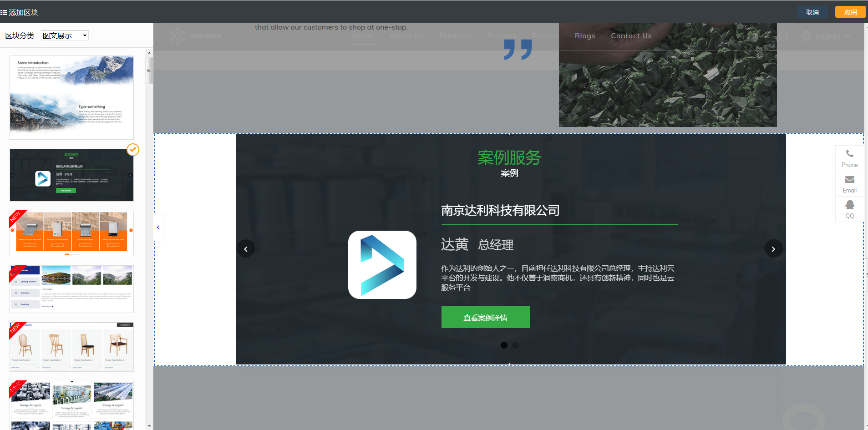
Task: Select the second carousel dot indicator
Action: [x=515, y=345]
